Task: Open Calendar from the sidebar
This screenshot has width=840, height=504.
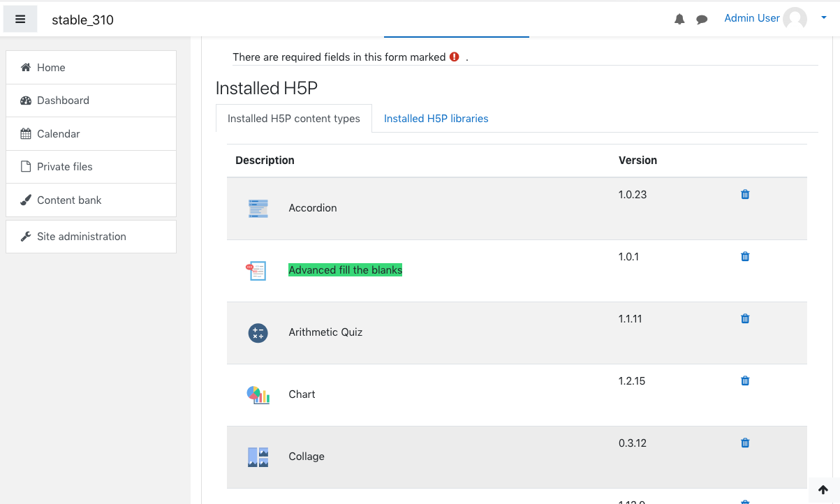Action: [91, 134]
